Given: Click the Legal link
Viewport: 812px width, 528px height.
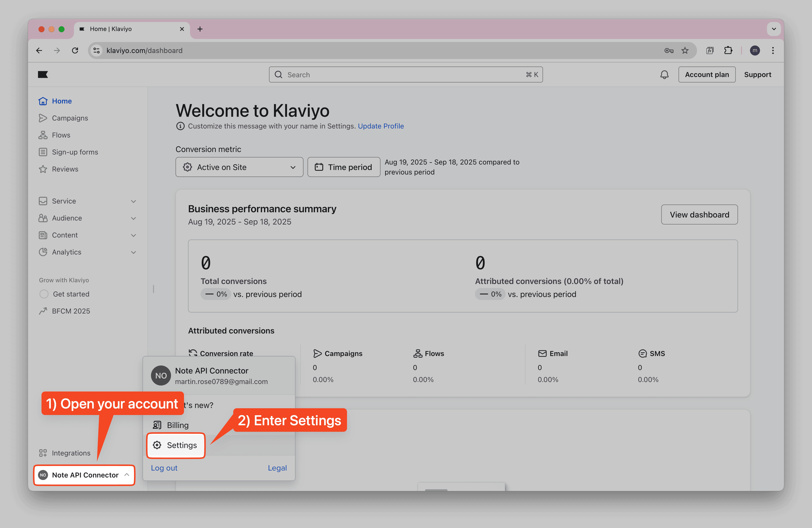Looking at the screenshot, I should pyautogui.click(x=277, y=468).
